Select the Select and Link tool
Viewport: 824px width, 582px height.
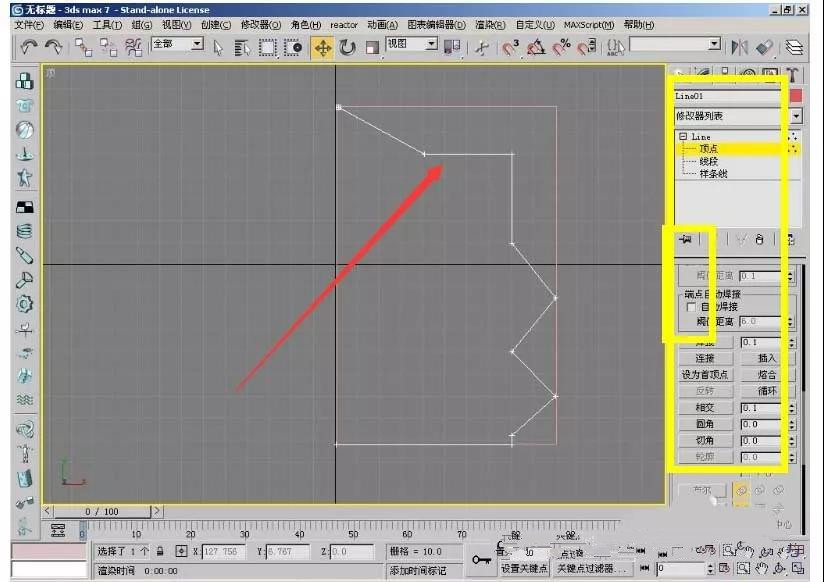pos(83,48)
